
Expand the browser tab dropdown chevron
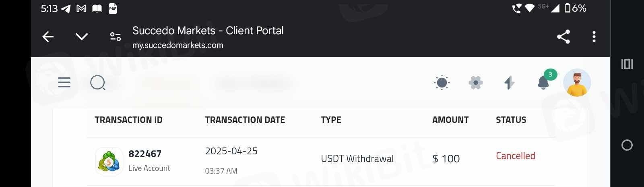click(x=82, y=37)
